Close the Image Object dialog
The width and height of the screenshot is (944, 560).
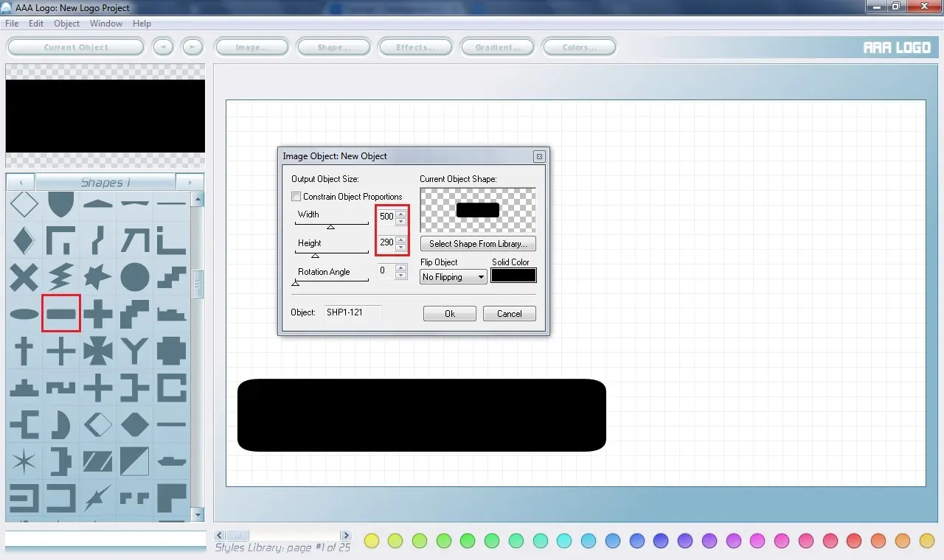coord(539,156)
